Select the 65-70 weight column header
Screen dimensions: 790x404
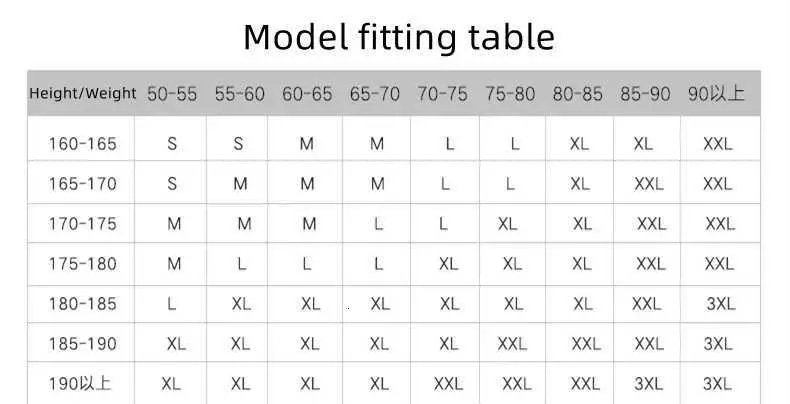pyautogui.click(x=375, y=94)
